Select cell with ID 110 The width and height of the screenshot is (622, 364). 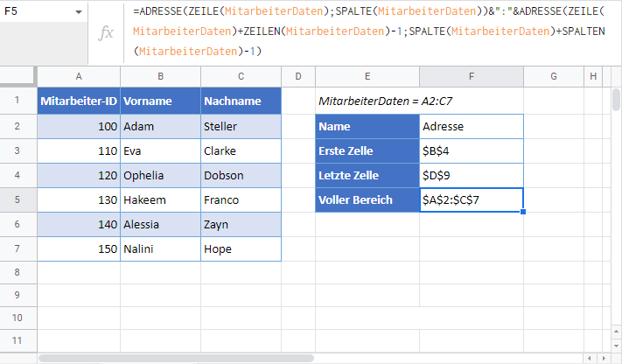[x=79, y=150]
